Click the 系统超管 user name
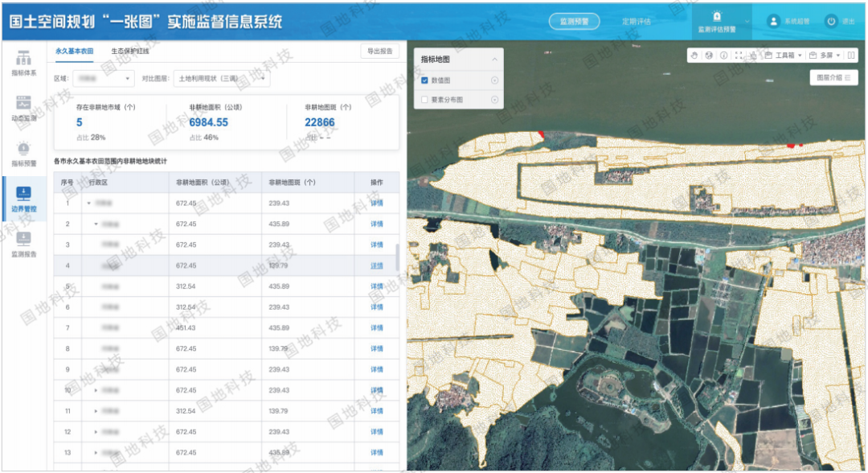Viewport: 868px width, 473px height. (796, 22)
